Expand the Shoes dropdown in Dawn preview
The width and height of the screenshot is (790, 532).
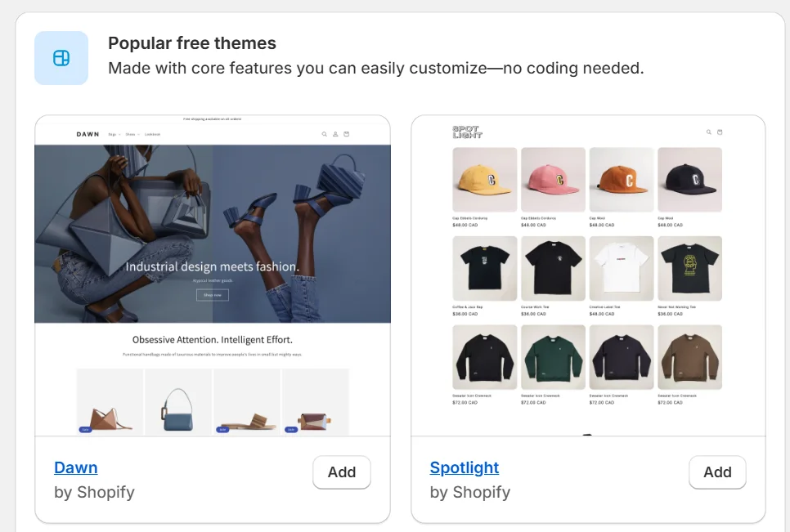(132, 134)
